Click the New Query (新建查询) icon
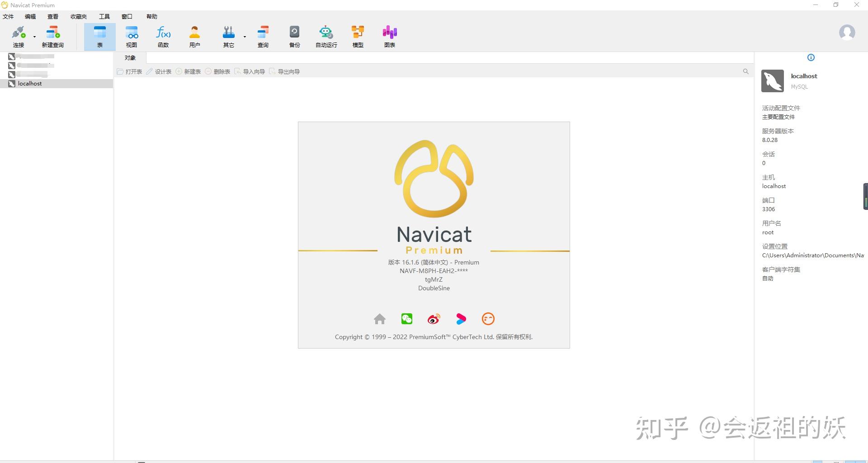The image size is (868, 463). [53, 36]
